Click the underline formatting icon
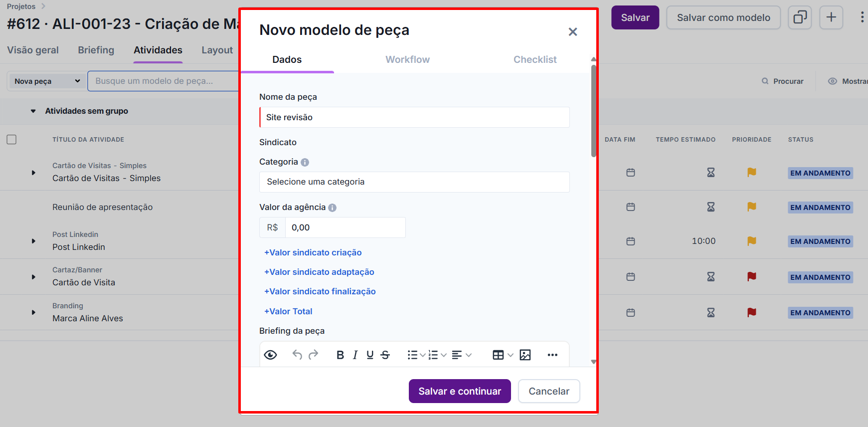The width and height of the screenshot is (868, 427). pyautogui.click(x=370, y=355)
